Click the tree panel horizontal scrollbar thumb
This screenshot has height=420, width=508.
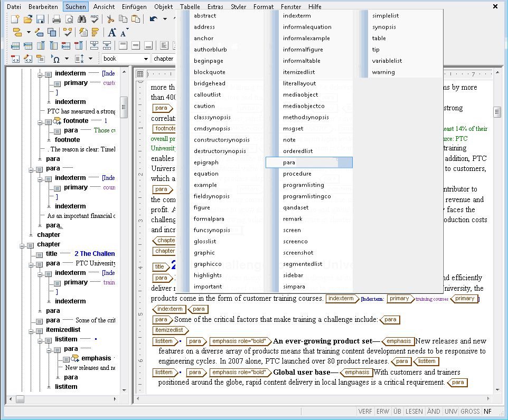click(20, 399)
